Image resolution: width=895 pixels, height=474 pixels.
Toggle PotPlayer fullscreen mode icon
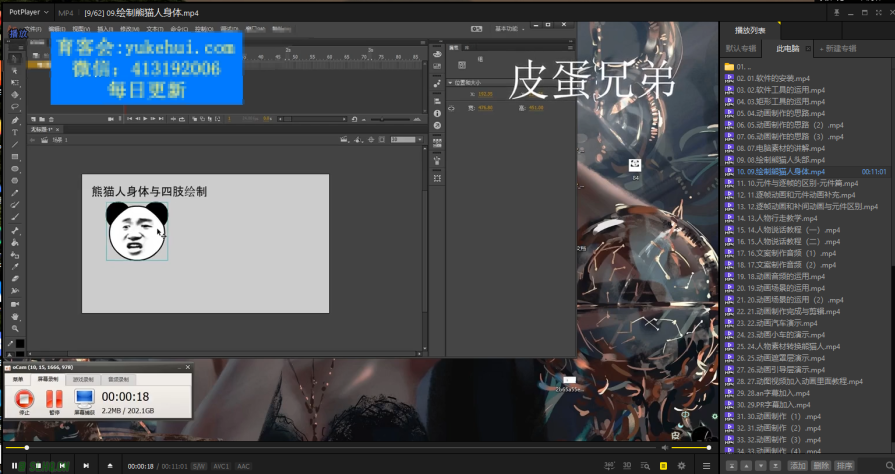[x=878, y=13]
